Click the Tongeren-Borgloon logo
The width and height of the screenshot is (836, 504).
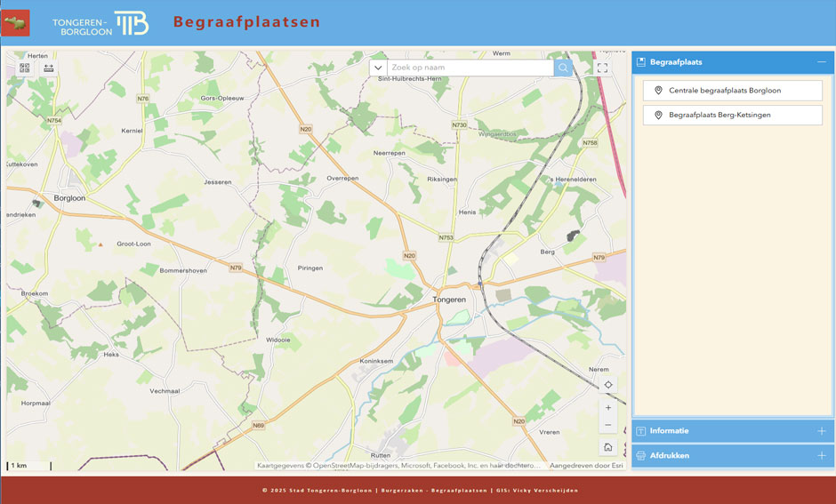pyautogui.click(x=100, y=24)
